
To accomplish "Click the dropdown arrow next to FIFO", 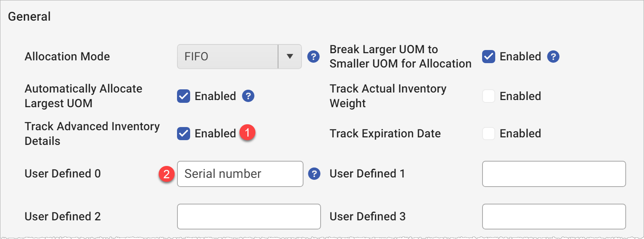I will pos(290,56).
